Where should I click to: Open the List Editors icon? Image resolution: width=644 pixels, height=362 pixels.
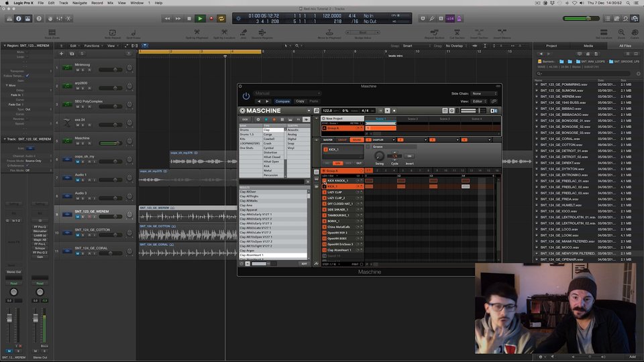608,19
